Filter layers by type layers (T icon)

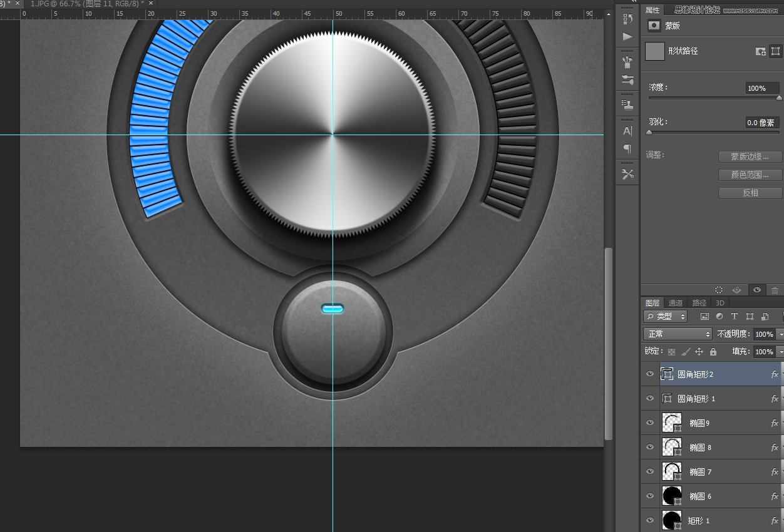pos(735,317)
